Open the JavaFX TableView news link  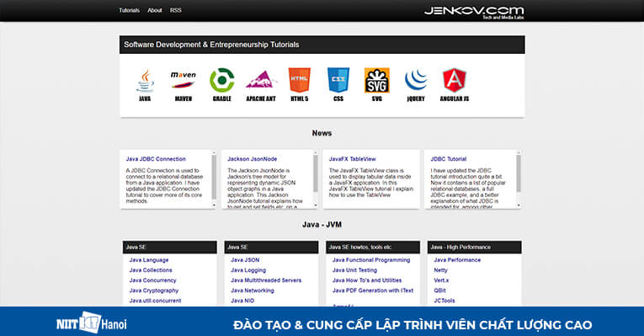click(353, 159)
